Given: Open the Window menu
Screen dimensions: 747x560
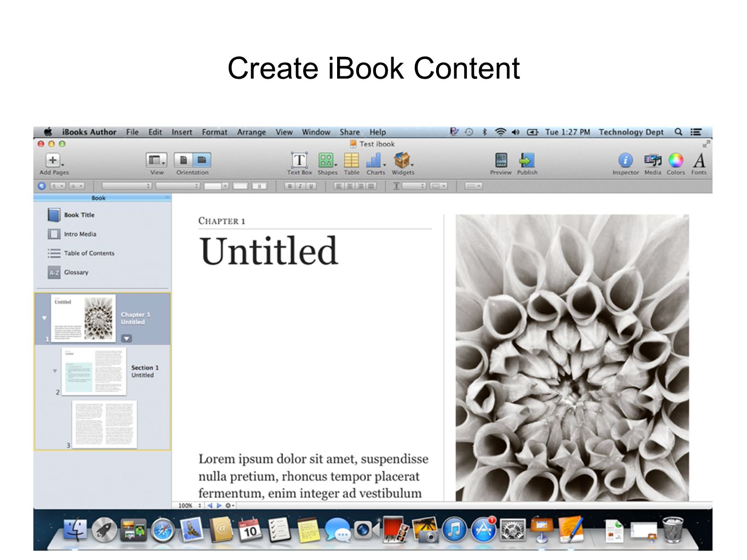Looking at the screenshot, I should [x=316, y=132].
